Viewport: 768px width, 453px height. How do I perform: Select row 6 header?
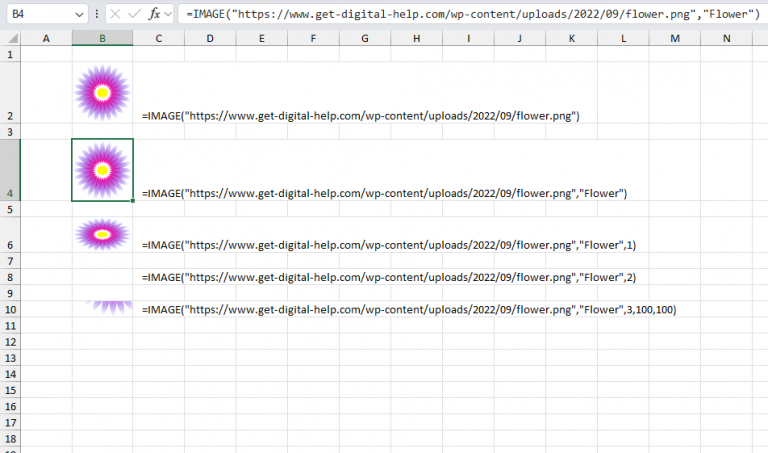(10, 235)
